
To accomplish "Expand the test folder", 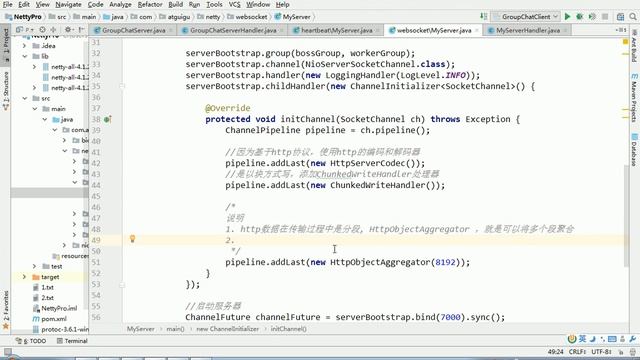I will pos(35,267).
